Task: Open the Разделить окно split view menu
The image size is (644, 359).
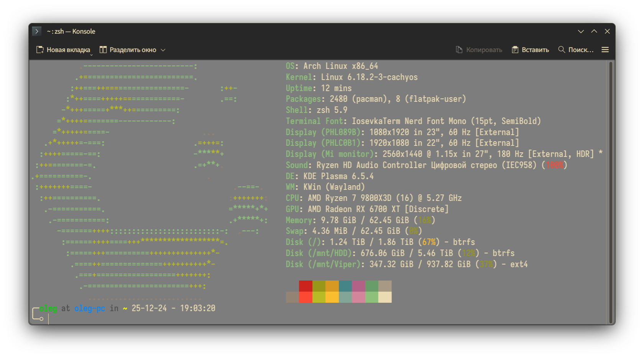Action: point(133,50)
